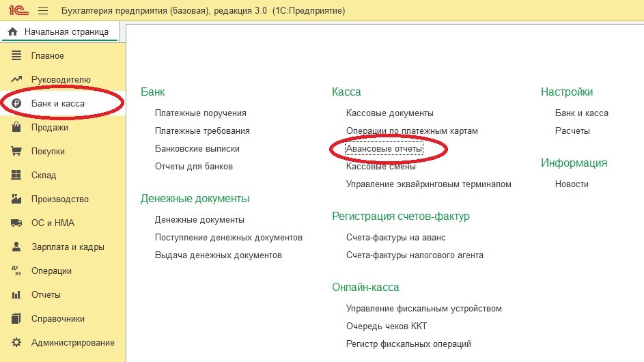Open Счета-фактуры на аванс link

point(395,237)
